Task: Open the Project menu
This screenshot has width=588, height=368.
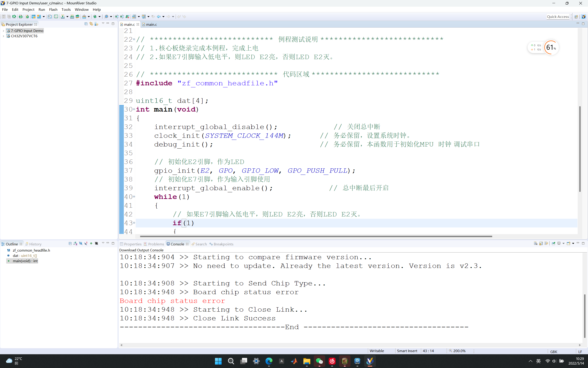Action: point(28,9)
